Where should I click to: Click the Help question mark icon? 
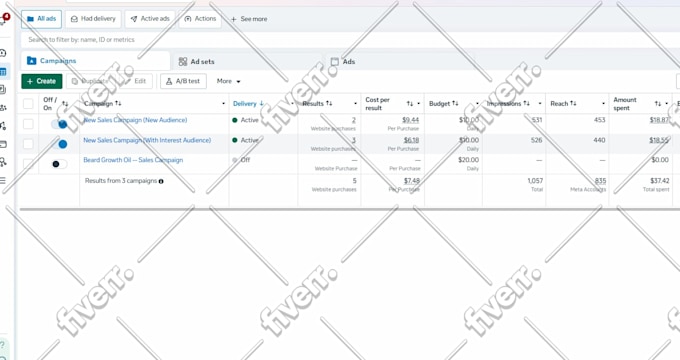point(3,345)
